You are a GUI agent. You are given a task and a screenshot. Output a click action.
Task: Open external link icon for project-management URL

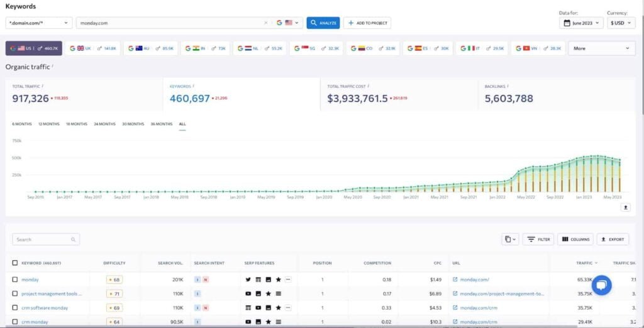click(x=455, y=293)
